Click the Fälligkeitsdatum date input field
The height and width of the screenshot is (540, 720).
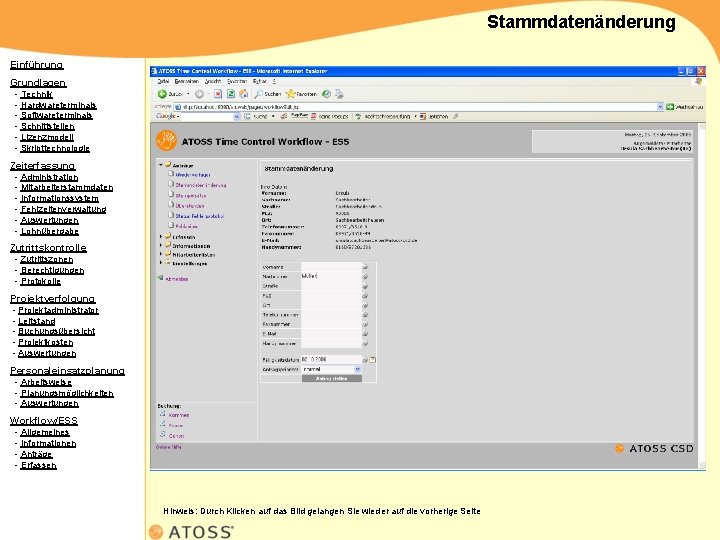click(x=331, y=360)
